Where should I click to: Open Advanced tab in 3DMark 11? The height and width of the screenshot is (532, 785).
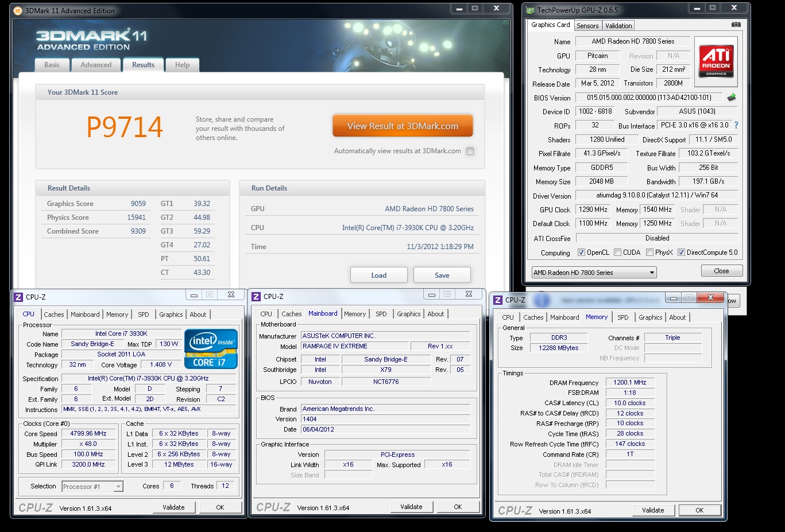(96, 65)
